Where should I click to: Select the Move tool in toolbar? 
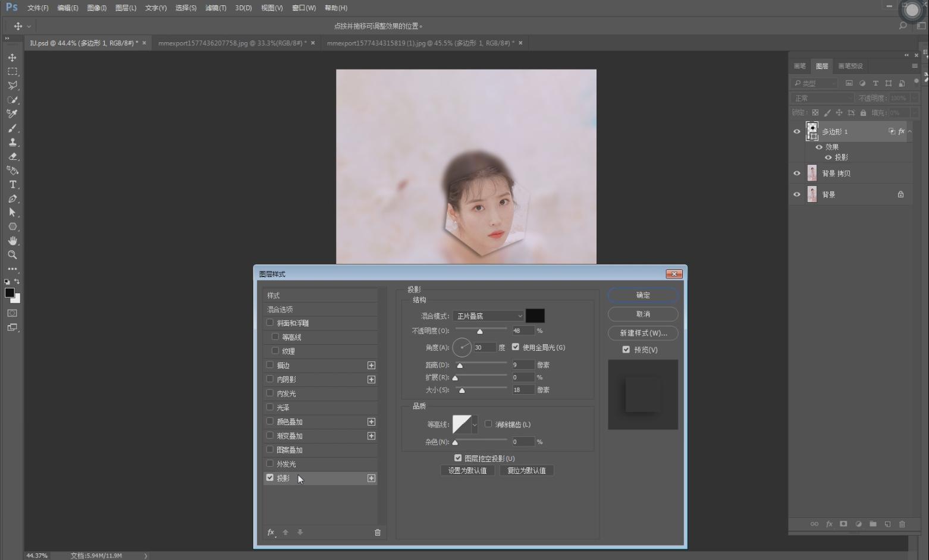(12, 58)
